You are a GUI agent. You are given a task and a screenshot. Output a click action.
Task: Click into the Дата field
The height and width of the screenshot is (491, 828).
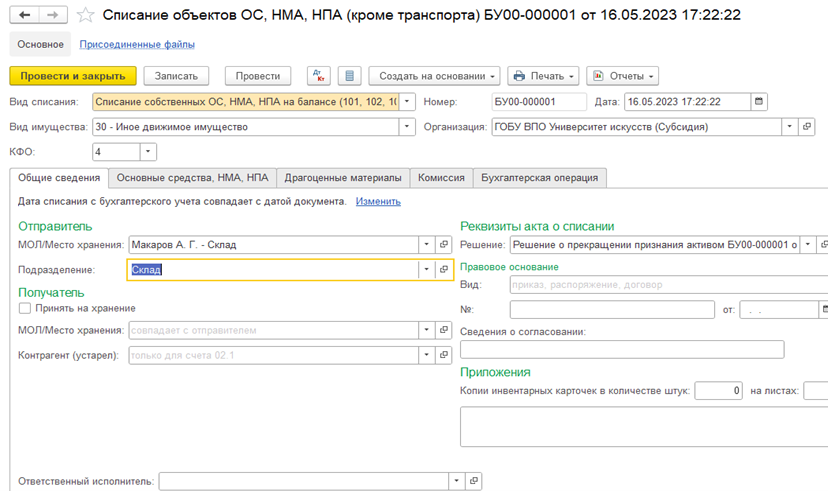pyautogui.click(x=688, y=101)
